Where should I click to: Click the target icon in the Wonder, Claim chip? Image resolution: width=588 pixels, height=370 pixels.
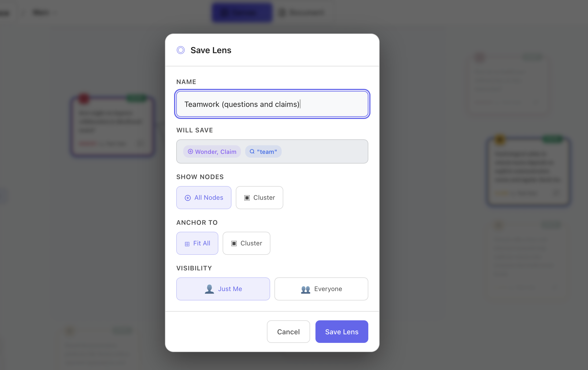click(x=190, y=151)
